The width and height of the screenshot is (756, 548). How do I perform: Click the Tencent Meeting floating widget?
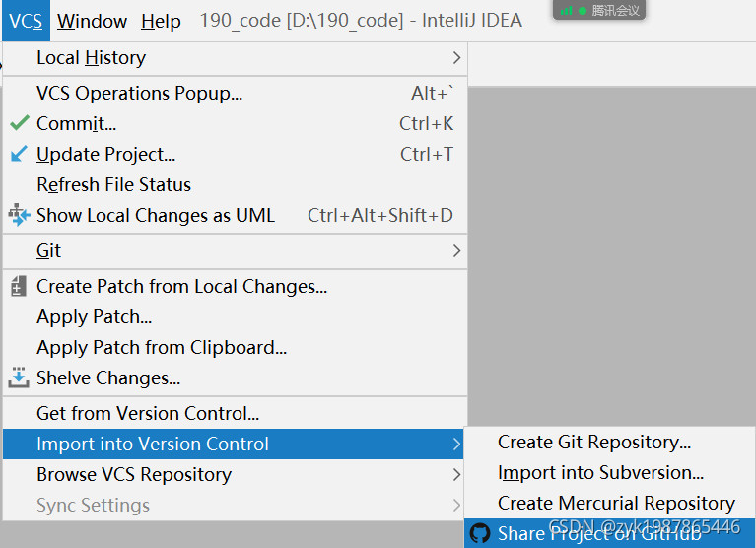pos(599,10)
